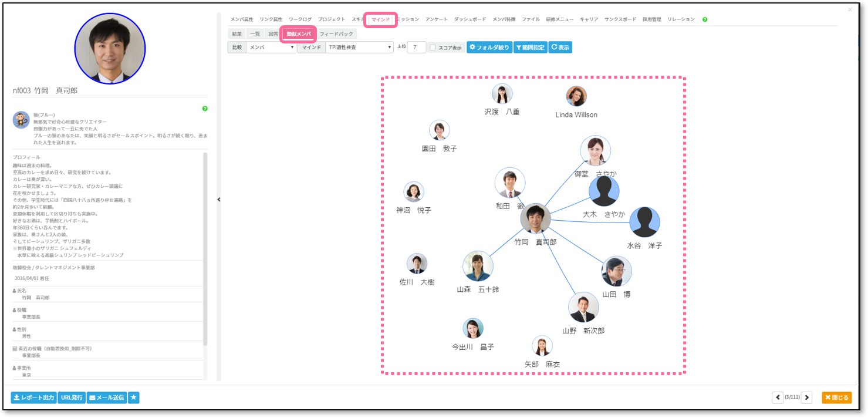Click the green help icon in profile panel
The height and width of the screenshot is (418, 868).
pos(205,109)
